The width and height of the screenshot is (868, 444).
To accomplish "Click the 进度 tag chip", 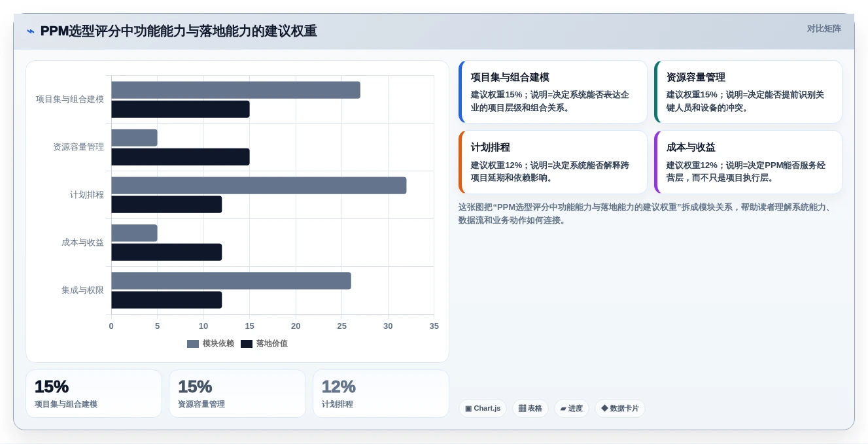I will (x=572, y=409).
